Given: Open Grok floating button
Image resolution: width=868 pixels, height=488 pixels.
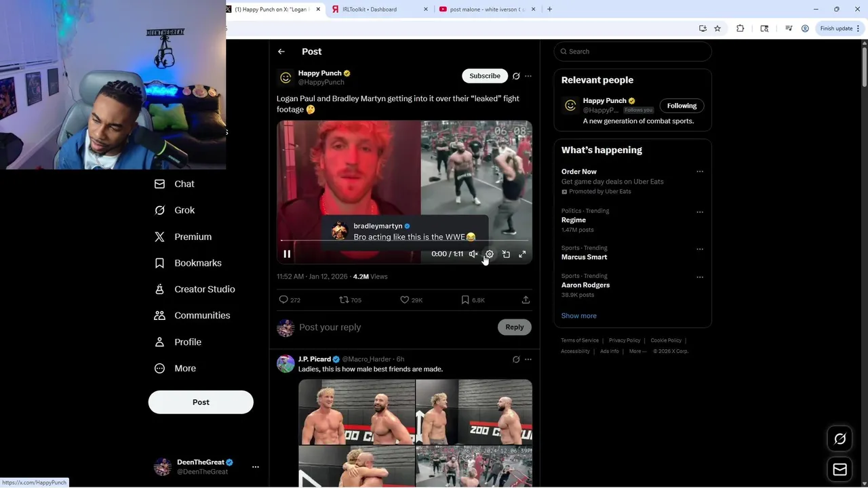Looking at the screenshot, I should [x=840, y=439].
